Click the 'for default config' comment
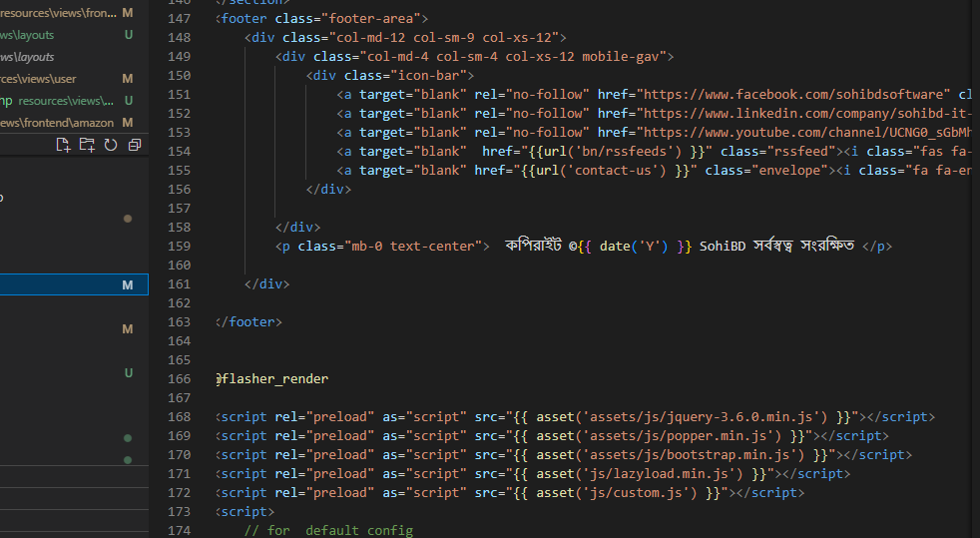 pos(328,530)
